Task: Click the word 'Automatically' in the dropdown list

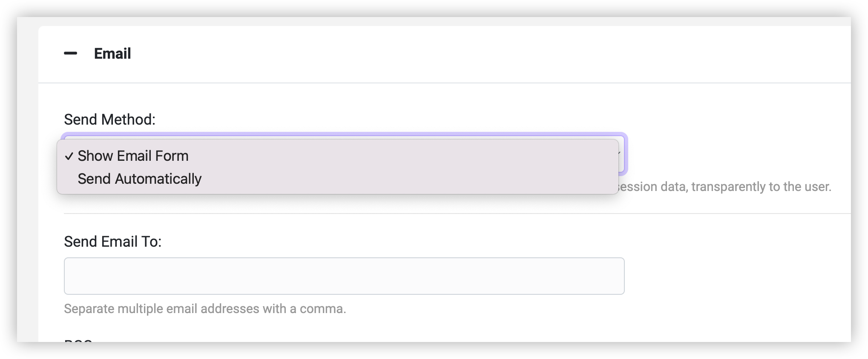Action: 158,179
